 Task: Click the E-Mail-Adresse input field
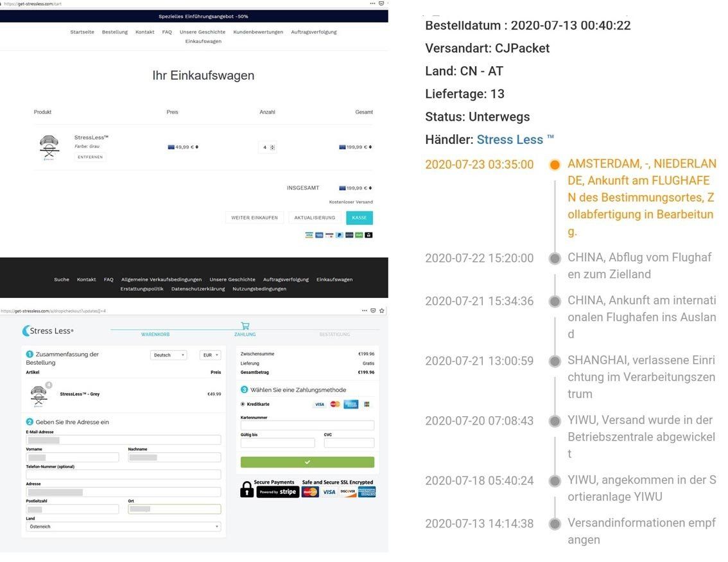click(123, 440)
